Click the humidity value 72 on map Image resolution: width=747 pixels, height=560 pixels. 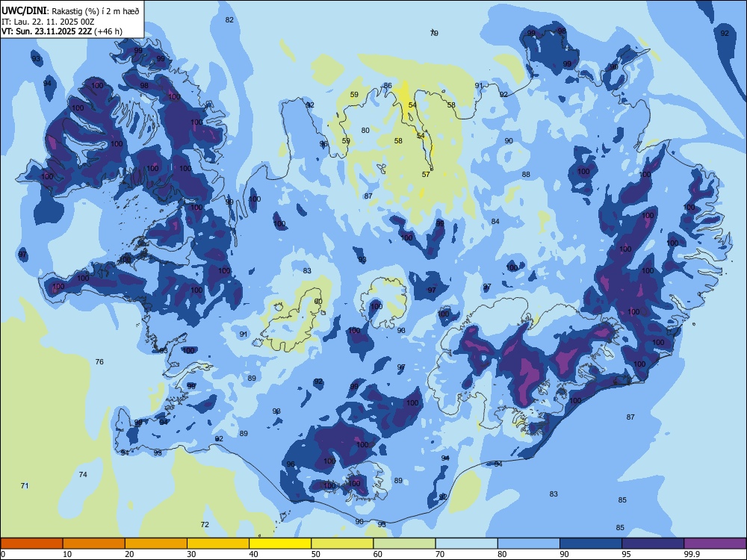205,524
